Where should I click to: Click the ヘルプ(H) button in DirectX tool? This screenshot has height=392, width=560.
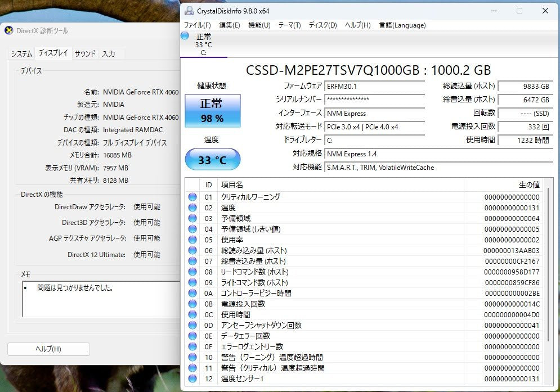click(x=48, y=349)
